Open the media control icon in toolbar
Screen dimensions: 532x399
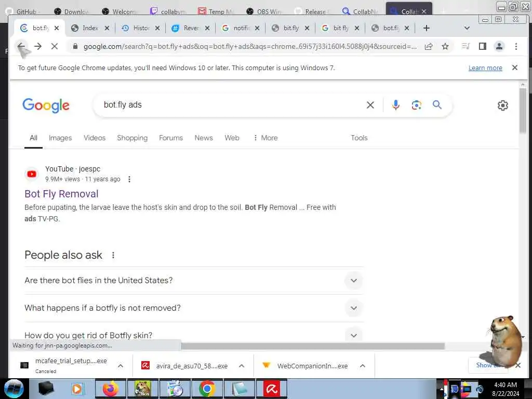point(466,46)
